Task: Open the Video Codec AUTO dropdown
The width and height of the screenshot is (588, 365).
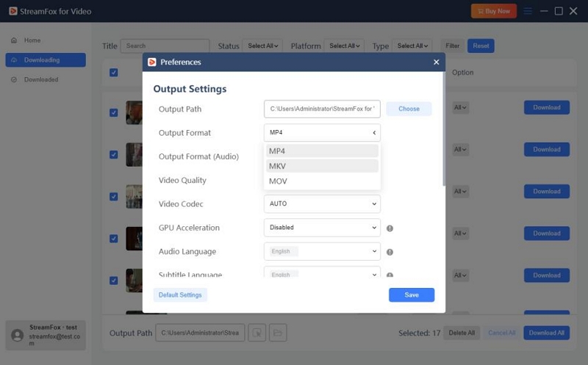Action: coord(322,204)
